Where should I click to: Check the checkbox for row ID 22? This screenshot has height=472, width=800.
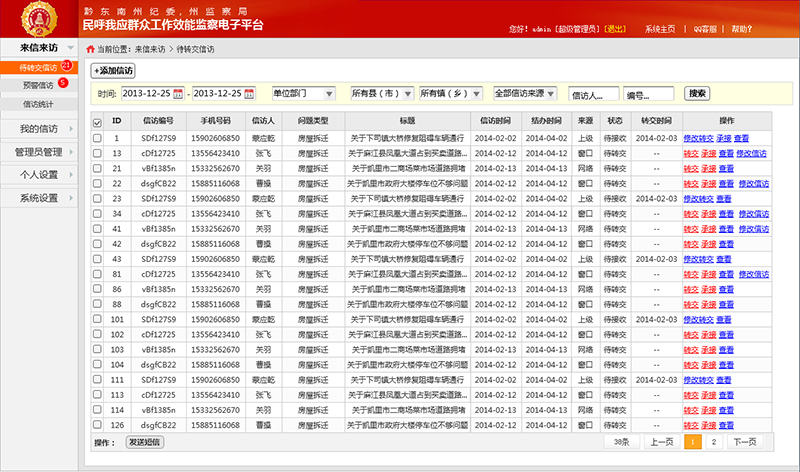tap(97, 184)
